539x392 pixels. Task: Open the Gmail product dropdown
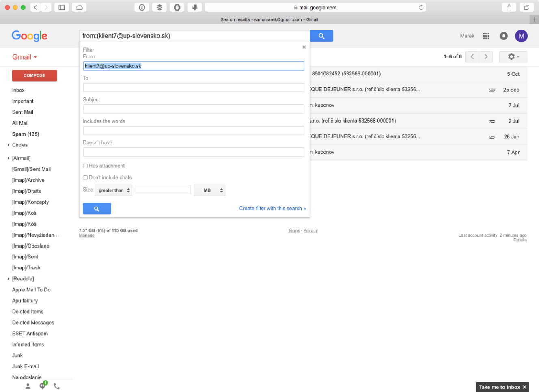point(24,57)
